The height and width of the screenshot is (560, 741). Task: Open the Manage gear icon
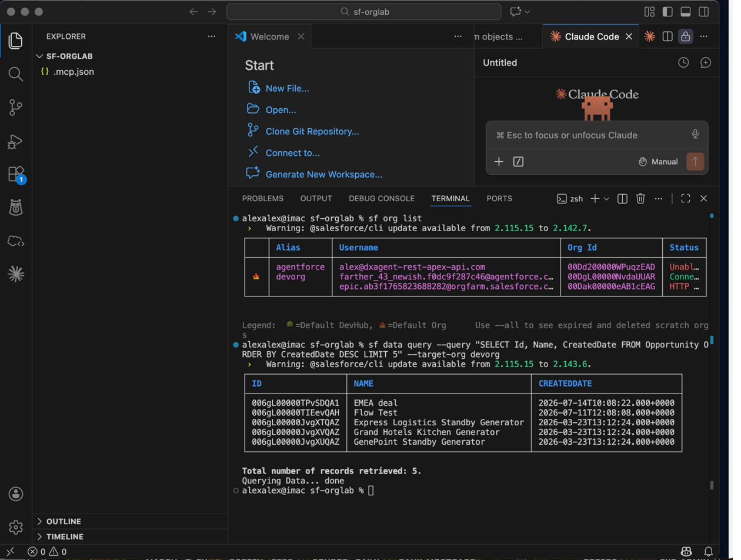click(x=16, y=527)
